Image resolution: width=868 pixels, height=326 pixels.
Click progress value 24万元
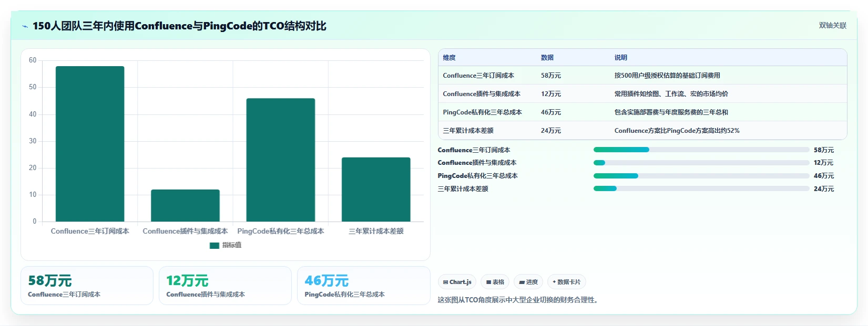click(x=824, y=189)
